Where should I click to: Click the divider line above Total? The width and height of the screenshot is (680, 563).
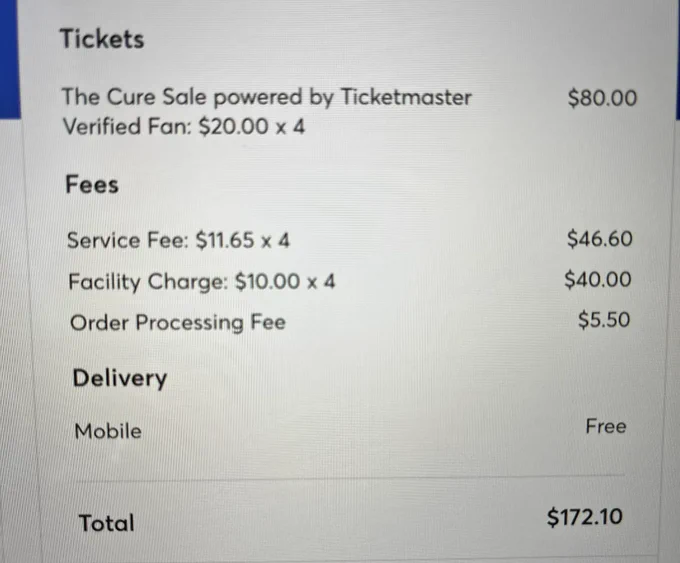(x=350, y=478)
